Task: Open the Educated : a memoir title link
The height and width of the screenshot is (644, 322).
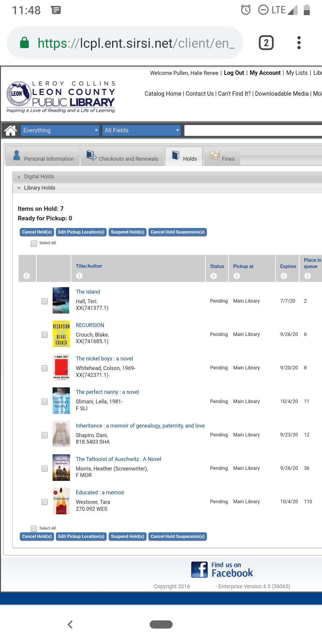Action: pyautogui.click(x=100, y=493)
